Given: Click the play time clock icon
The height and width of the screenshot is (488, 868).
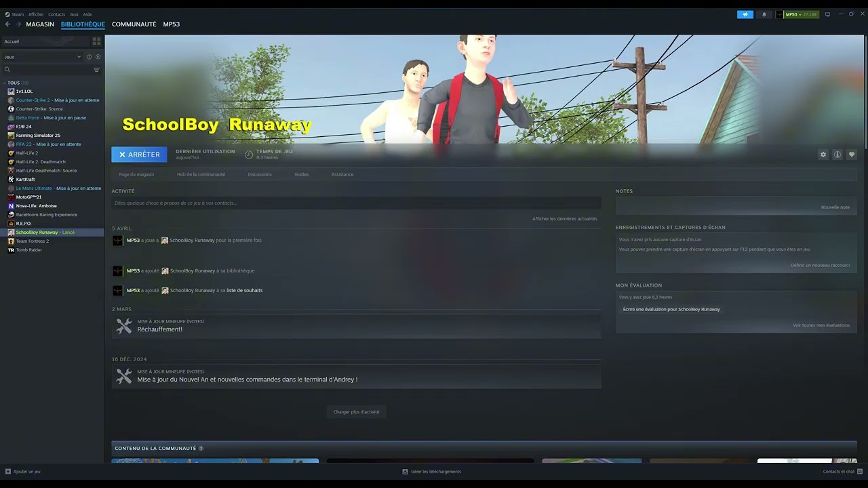Looking at the screenshot, I should click(x=249, y=155).
